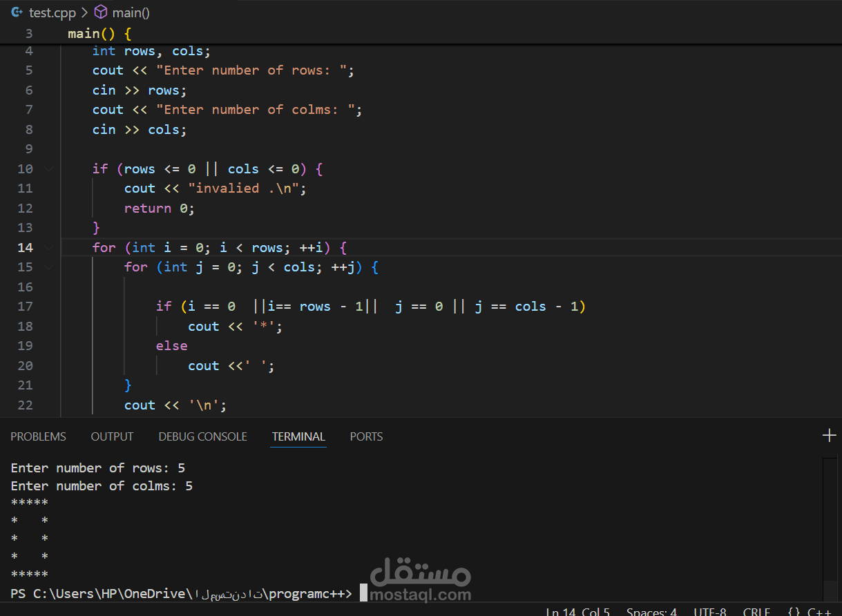Click the PS C:\Users\HP\OneDrive prompt path
Image resolution: width=842 pixels, height=616 pixels.
pyautogui.click(x=181, y=593)
